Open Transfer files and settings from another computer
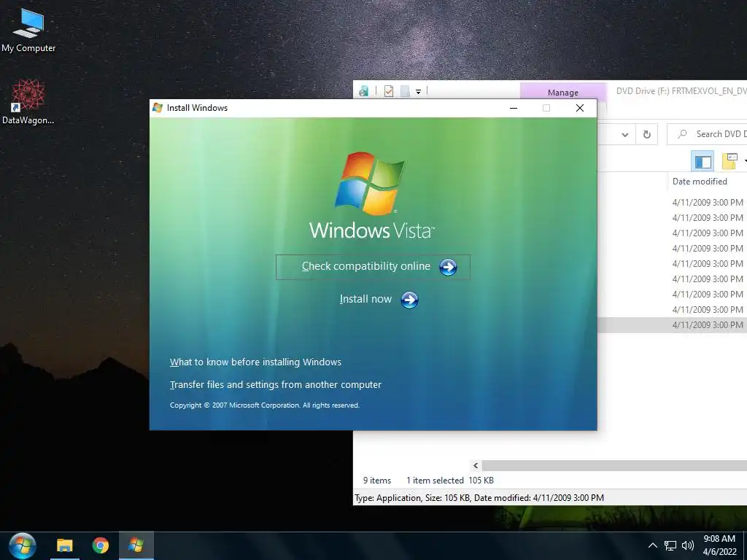747x560 pixels. (x=275, y=385)
